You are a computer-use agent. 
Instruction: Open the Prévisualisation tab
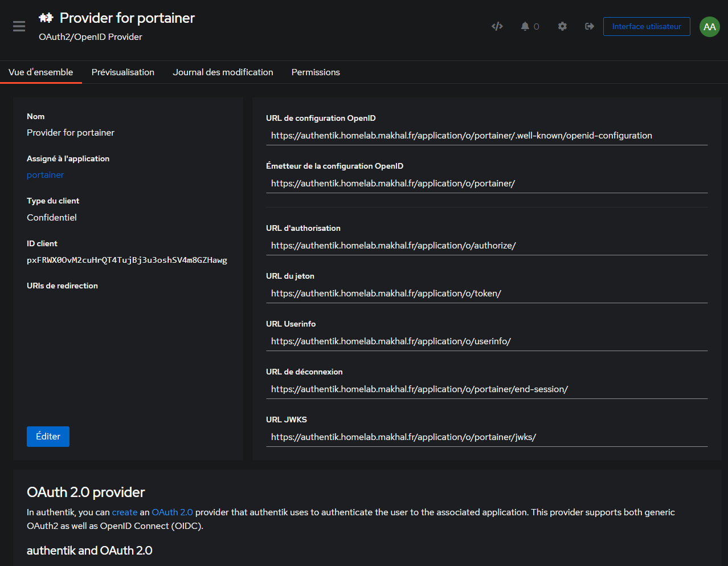click(x=123, y=72)
